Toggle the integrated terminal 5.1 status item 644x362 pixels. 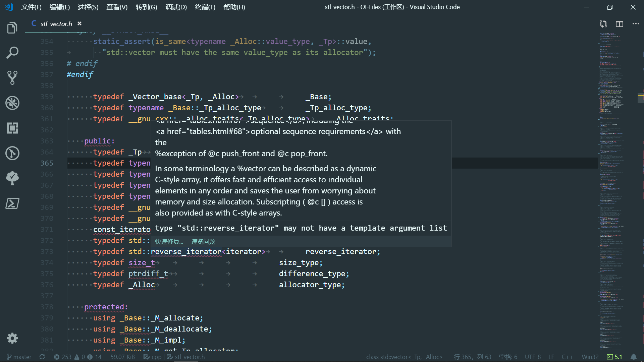(615, 357)
